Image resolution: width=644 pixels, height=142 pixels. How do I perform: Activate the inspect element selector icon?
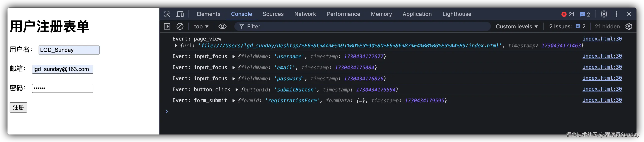pos(167,14)
